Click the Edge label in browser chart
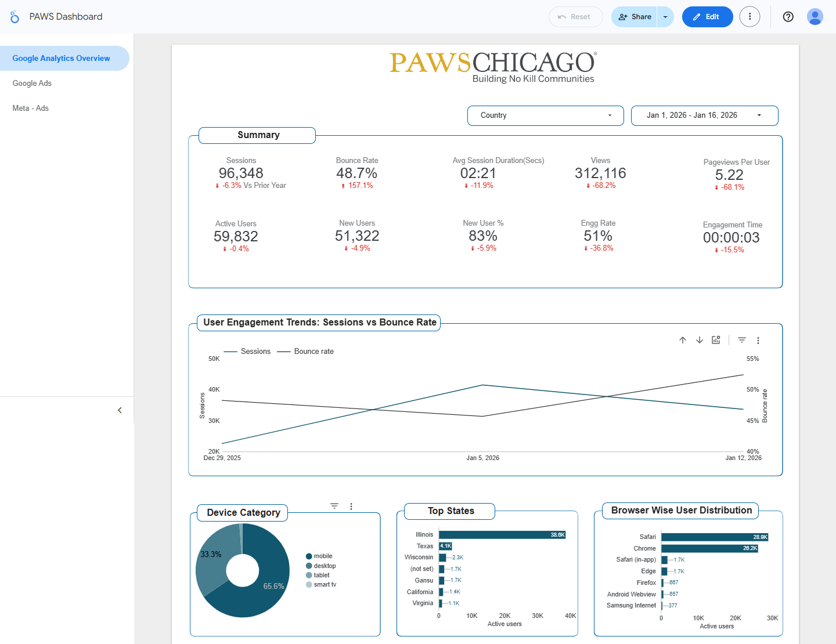Viewport: 836px width, 644px height. tap(648, 571)
